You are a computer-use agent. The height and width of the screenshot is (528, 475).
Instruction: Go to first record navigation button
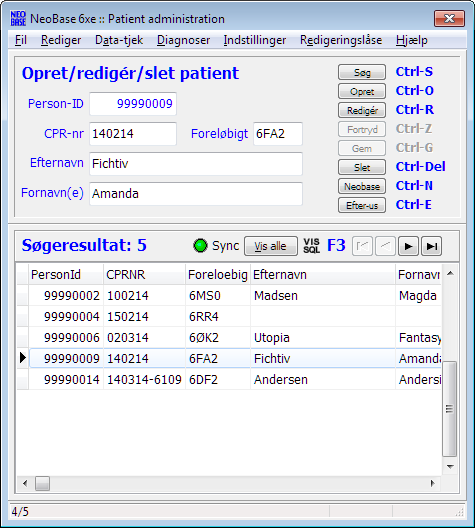[362, 246]
